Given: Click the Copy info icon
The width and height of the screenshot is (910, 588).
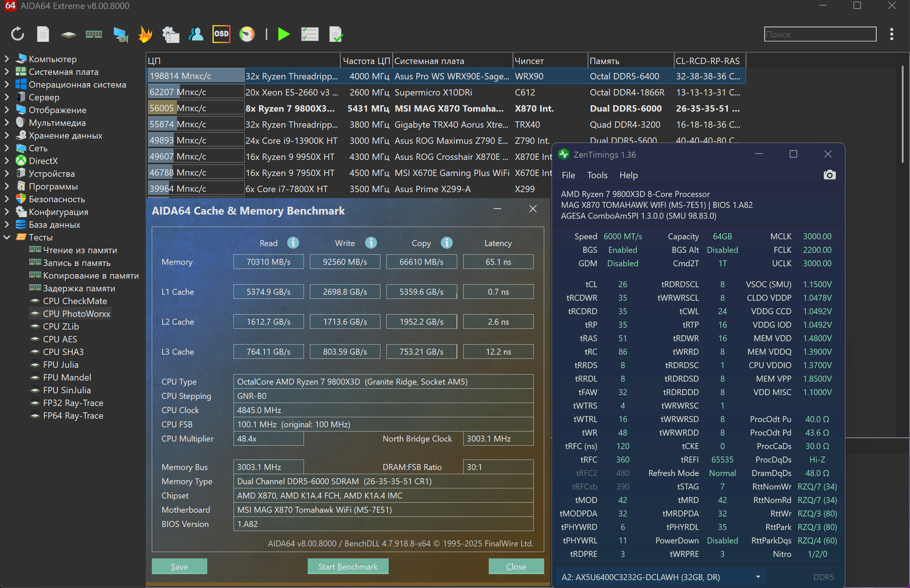Looking at the screenshot, I should point(447,243).
